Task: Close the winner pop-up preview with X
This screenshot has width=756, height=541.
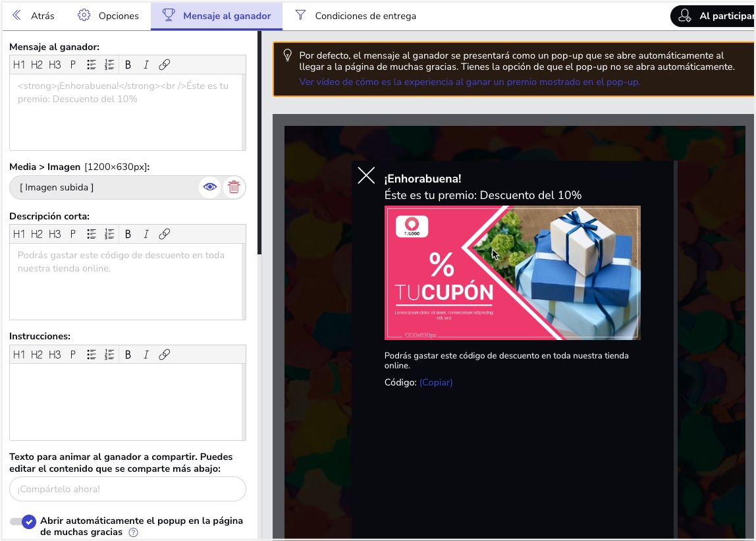Action: point(366,175)
